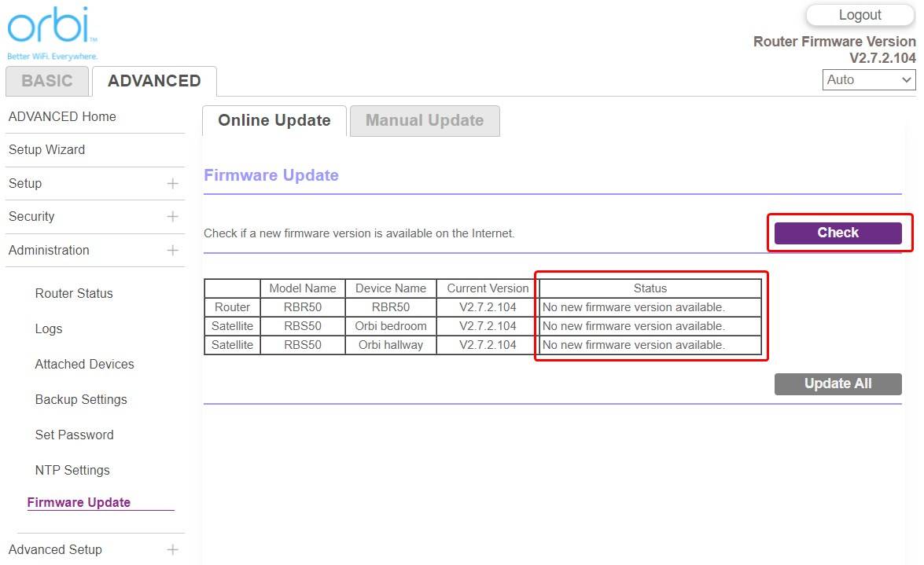Log out of the router

tap(860, 14)
